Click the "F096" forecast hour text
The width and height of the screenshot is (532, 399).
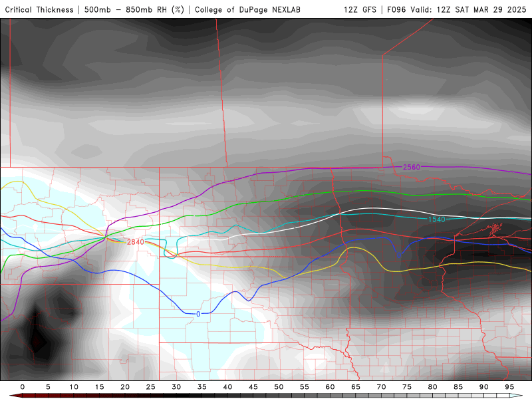point(396,9)
